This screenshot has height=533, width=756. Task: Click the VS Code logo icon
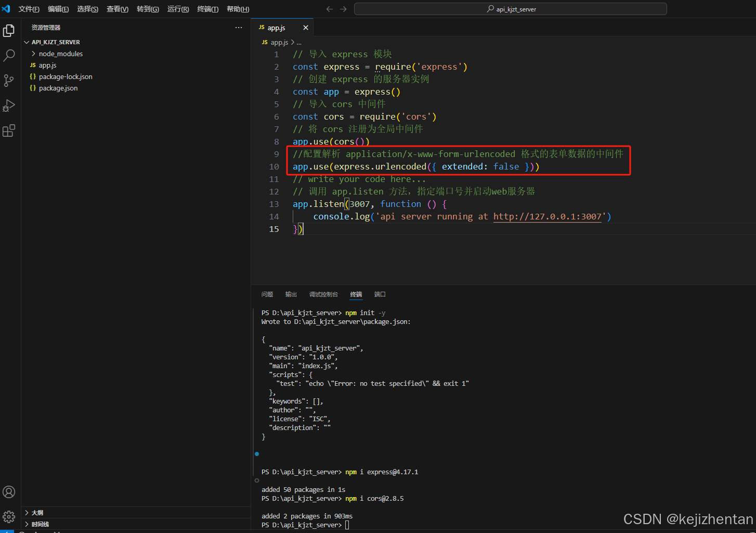[x=6, y=9]
